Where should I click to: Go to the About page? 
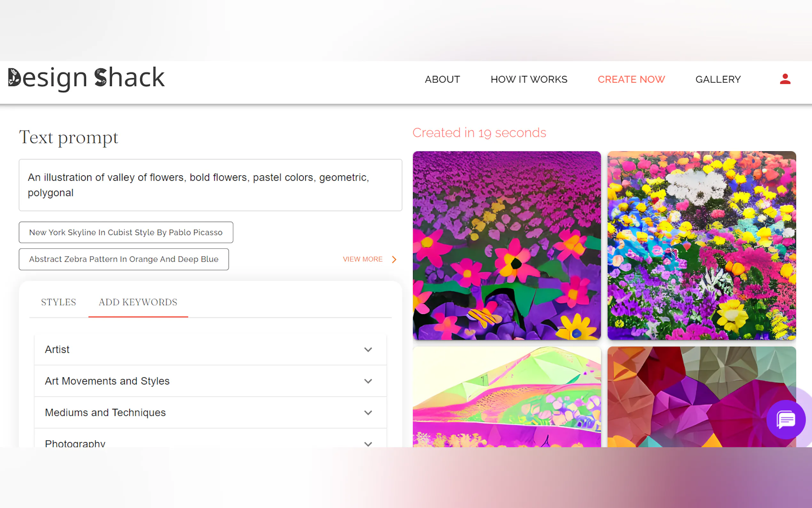tap(442, 79)
